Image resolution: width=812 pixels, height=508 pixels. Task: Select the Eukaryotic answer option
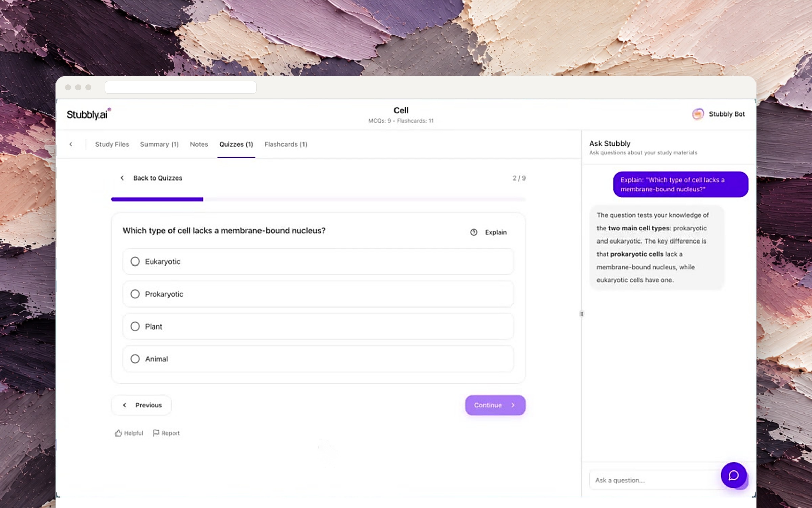tap(318, 261)
